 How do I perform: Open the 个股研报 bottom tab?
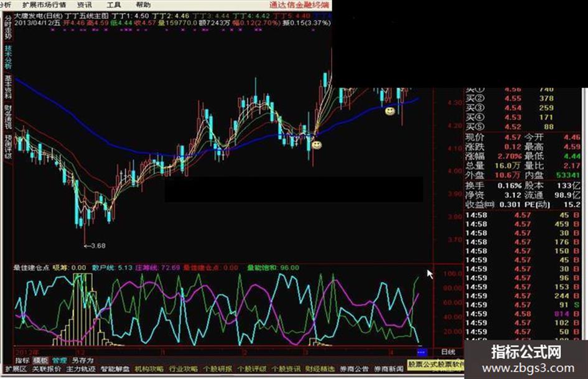coord(218,369)
